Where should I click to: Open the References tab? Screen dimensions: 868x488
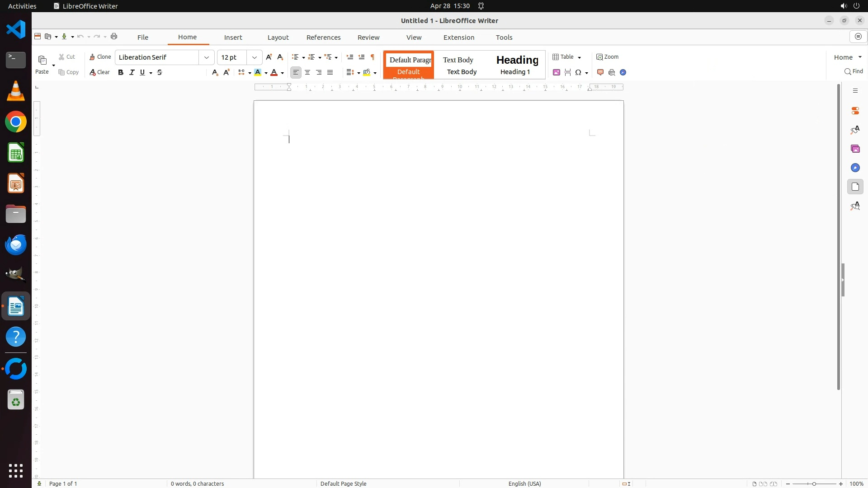click(323, 38)
